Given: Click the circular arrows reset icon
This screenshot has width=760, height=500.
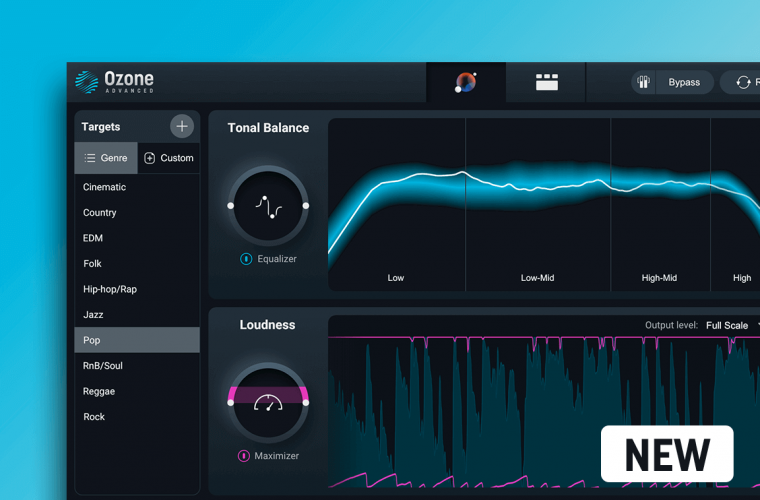Looking at the screenshot, I should pyautogui.click(x=743, y=83).
